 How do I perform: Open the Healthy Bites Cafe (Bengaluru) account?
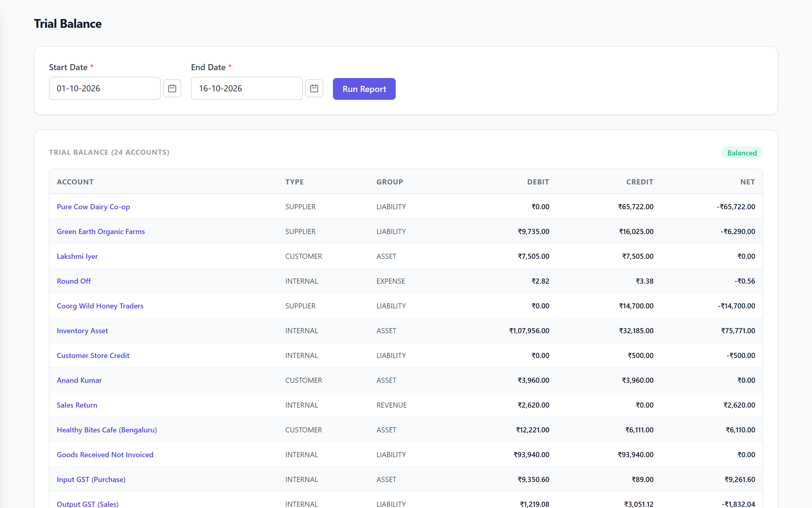pos(107,430)
